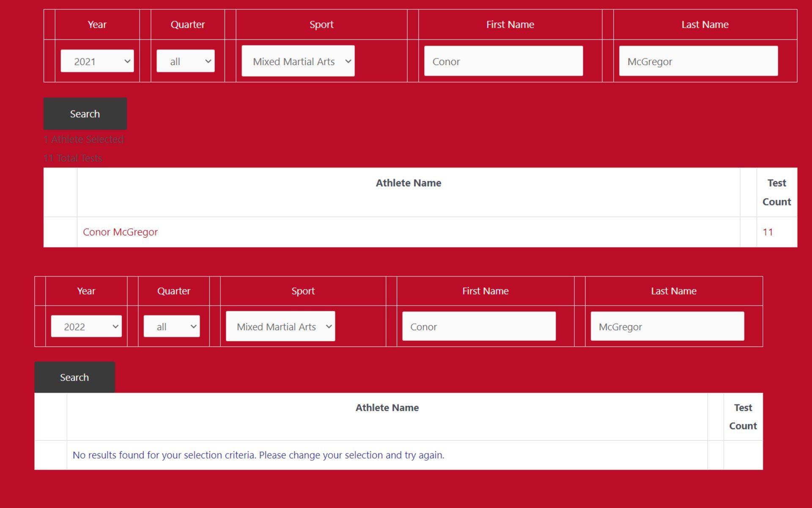812x508 pixels.
Task: Expand the Year dropdown for 2022 search
Action: click(86, 326)
